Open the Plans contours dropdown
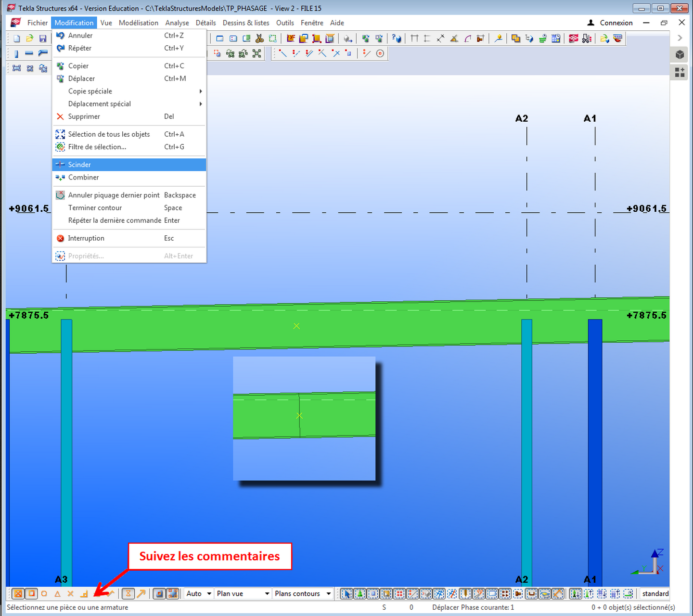The image size is (693, 616). (x=303, y=594)
